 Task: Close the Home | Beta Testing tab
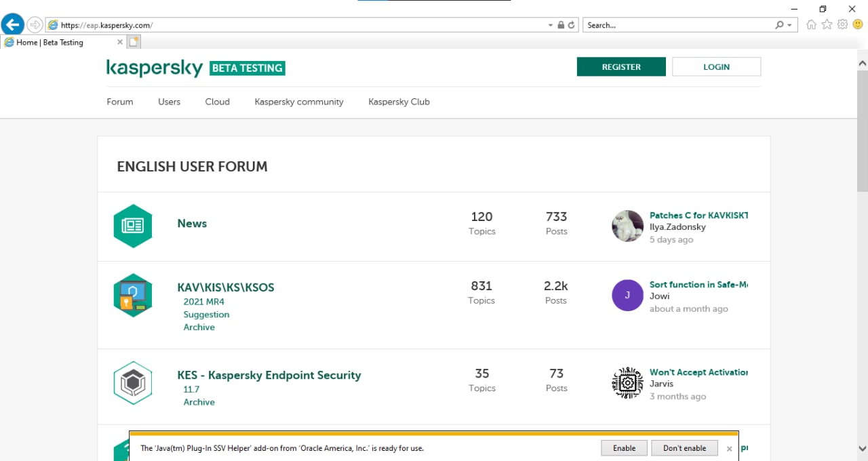(120, 42)
